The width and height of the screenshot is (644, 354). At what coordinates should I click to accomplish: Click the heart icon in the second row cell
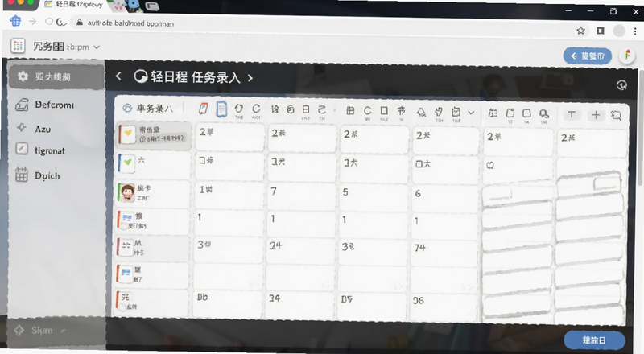(490, 165)
